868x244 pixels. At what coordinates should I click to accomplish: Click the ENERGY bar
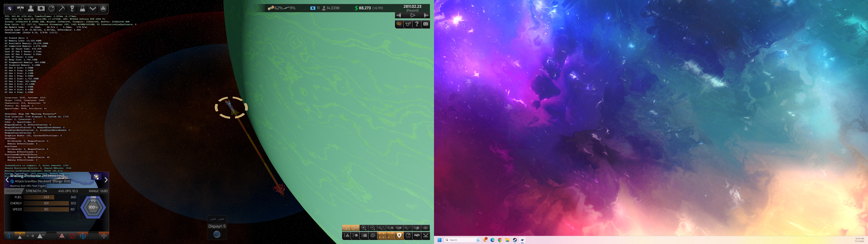[x=46, y=203]
